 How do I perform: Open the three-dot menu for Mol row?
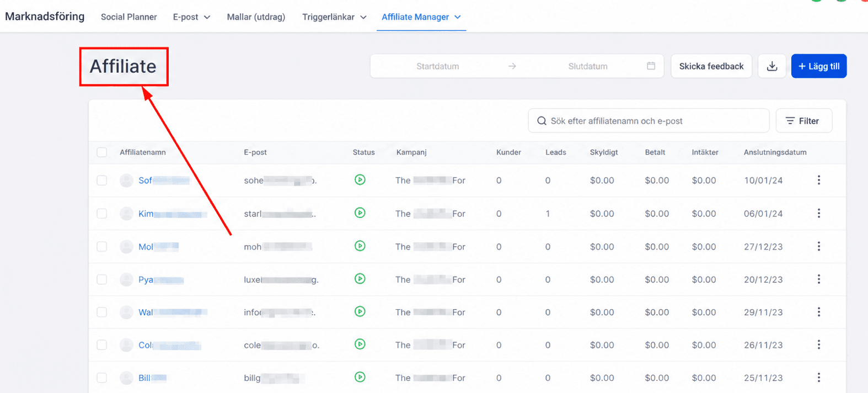819,246
